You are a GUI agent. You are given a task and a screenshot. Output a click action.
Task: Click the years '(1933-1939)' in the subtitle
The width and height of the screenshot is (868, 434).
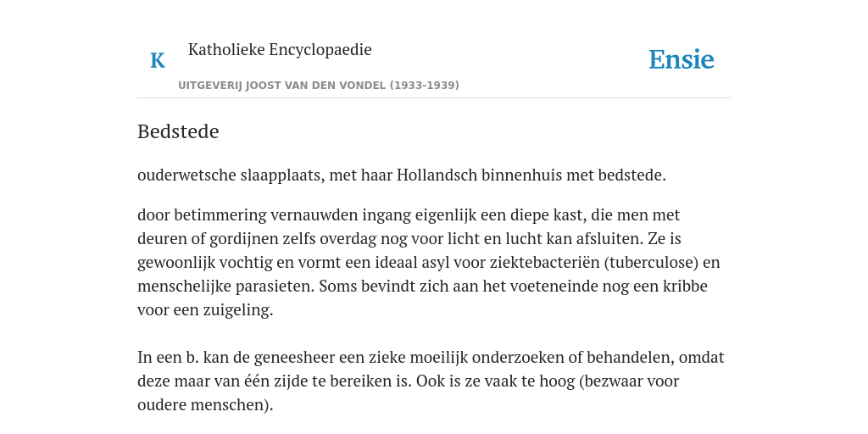point(425,86)
